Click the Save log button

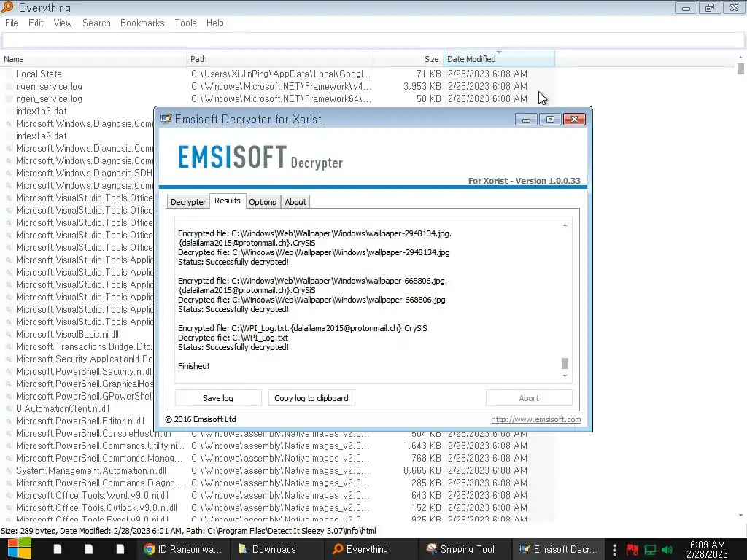click(x=218, y=398)
